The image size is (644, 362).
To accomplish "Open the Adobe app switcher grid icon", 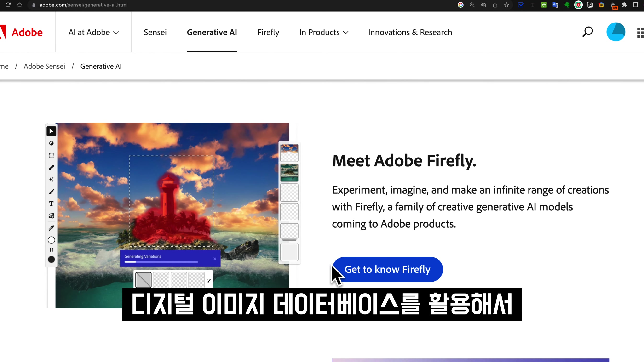I will tap(640, 33).
